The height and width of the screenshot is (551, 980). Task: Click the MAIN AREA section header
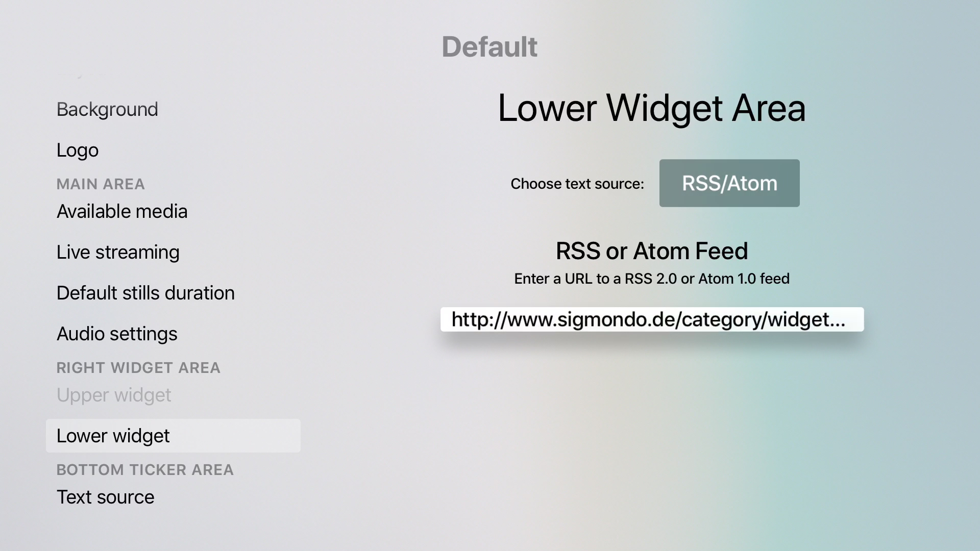[x=101, y=184]
